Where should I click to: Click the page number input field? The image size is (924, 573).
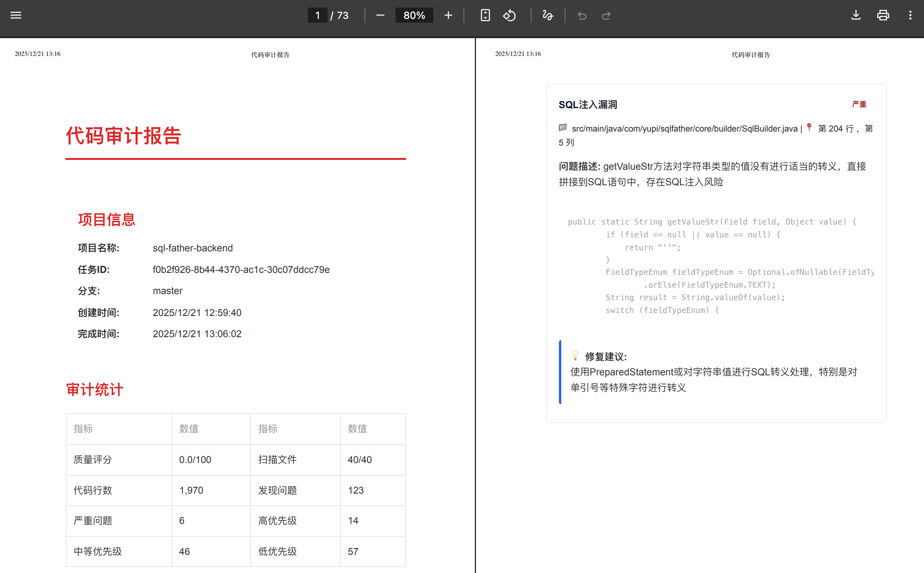[x=317, y=15]
